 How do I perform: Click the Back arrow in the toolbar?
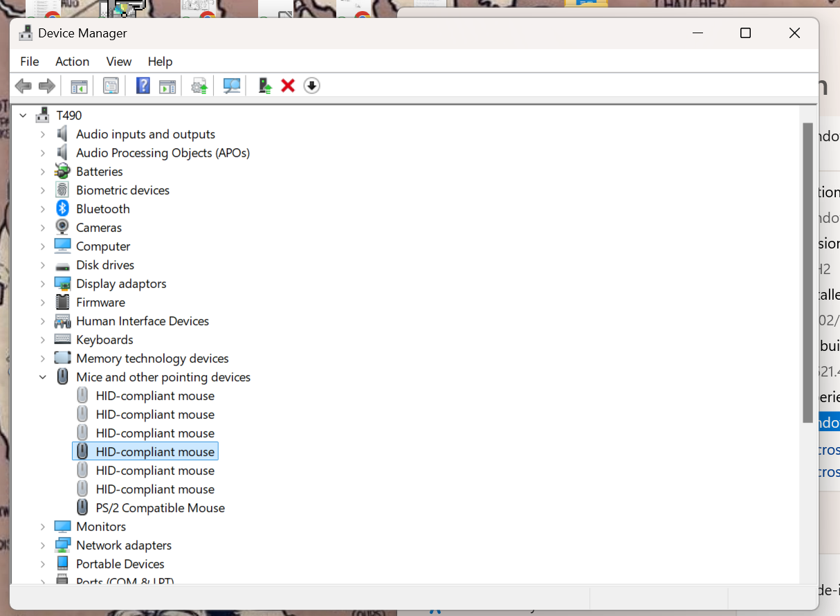[x=24, y=86]
